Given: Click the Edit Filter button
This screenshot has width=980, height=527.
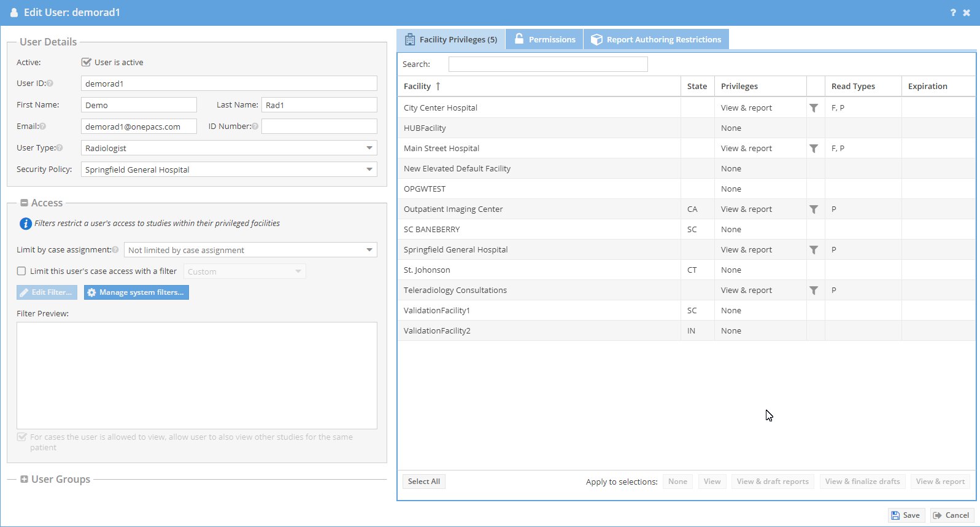Looking at the screenshot, I should (x=47, y=292).
